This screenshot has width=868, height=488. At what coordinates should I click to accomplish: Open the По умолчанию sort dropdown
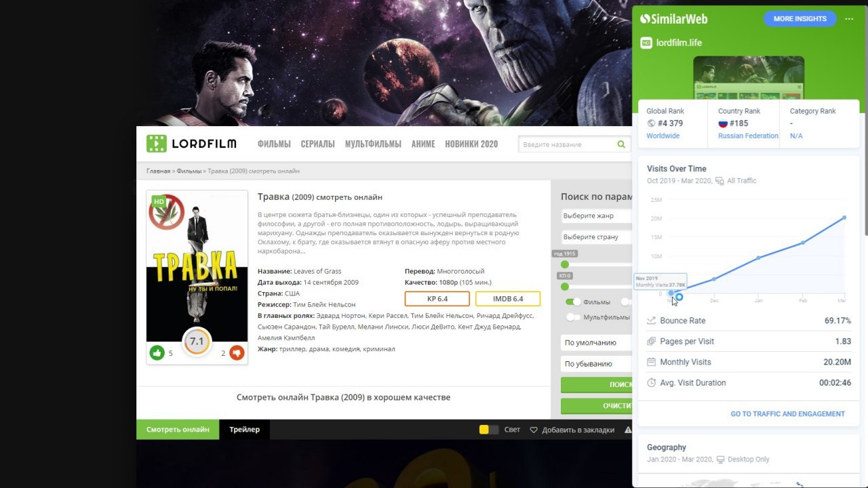click(x=597, y=343)
